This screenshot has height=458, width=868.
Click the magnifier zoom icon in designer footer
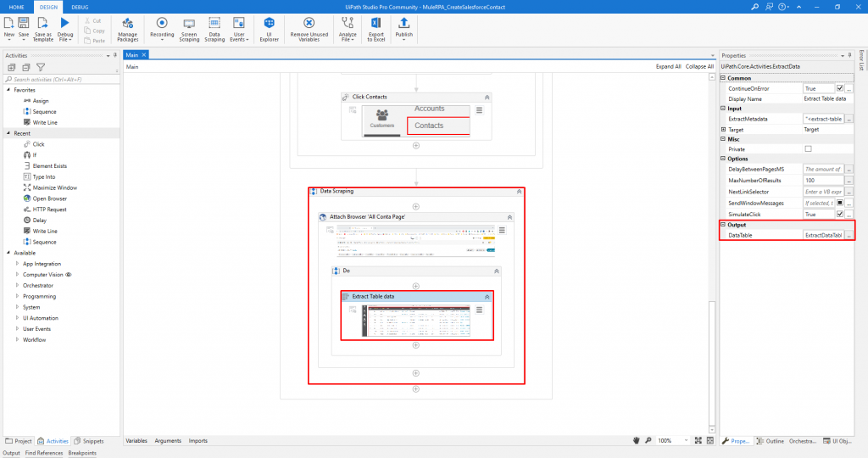(648, 440)
